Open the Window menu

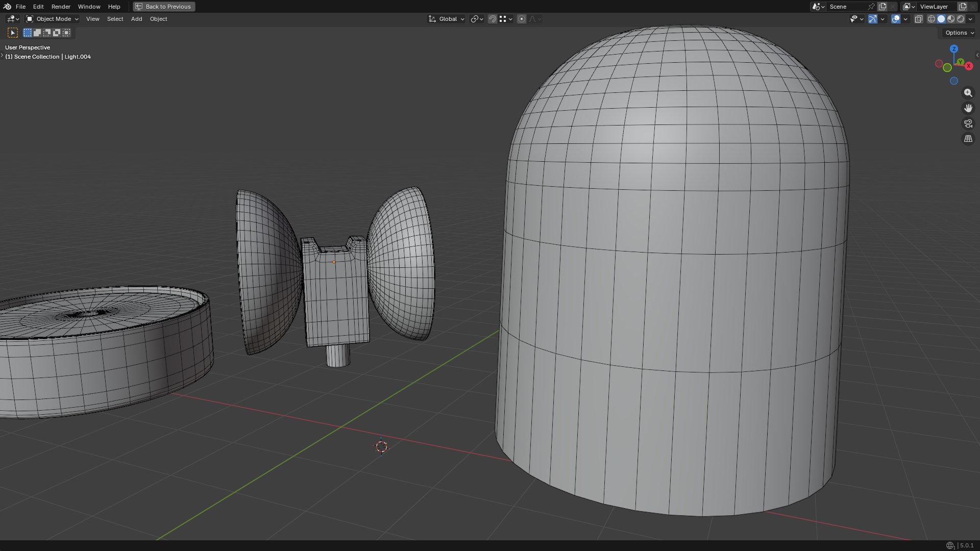89,7
